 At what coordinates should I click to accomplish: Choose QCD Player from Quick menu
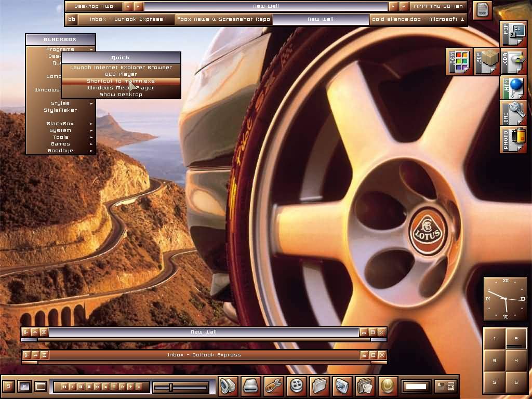[121, 74]
